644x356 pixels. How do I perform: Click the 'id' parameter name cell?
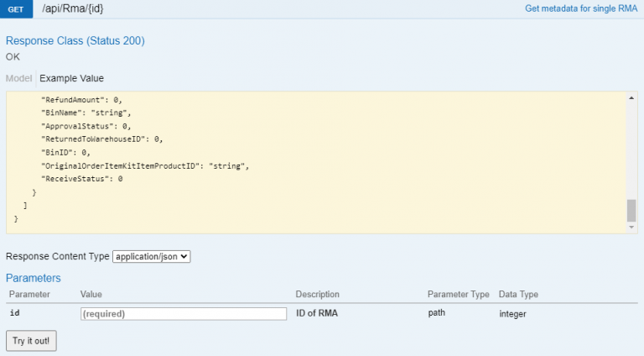pos(15,313)
